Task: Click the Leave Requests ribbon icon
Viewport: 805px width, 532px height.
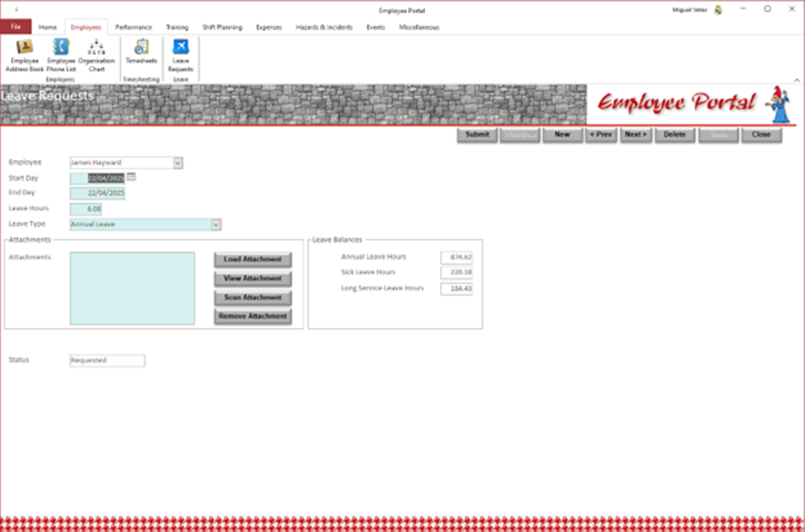Action: pyautogui.click(x=181, y=55)
